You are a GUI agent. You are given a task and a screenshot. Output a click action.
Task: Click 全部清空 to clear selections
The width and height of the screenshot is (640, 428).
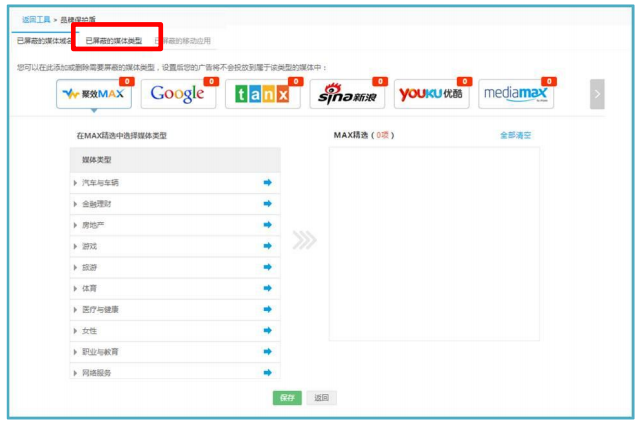(x=515, y=134)
